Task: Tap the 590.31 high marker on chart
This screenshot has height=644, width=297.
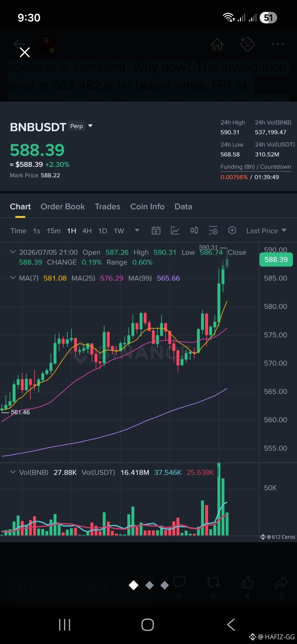Action: [x=208, y=247]
